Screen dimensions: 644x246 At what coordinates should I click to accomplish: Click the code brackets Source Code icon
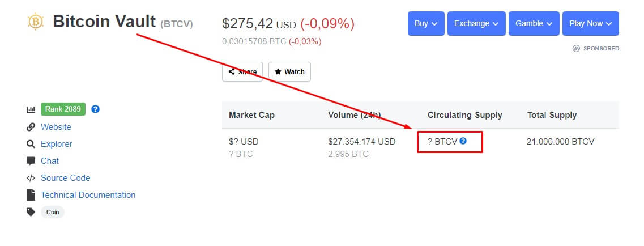click(x=31, y=178)
